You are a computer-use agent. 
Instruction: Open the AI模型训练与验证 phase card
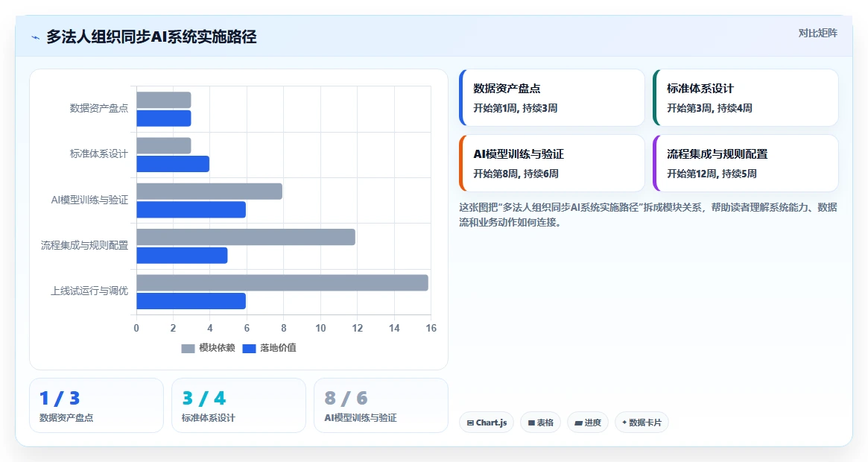(552, 163)
